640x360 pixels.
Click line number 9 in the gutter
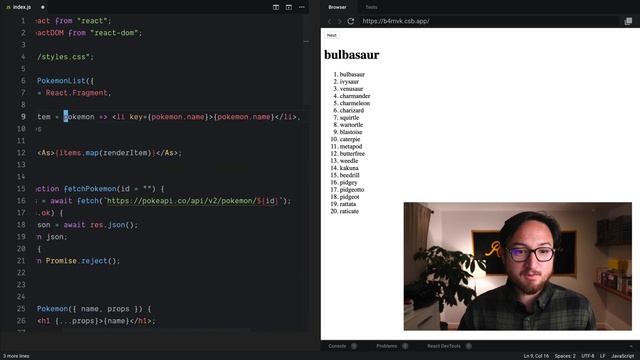point(23,117)
